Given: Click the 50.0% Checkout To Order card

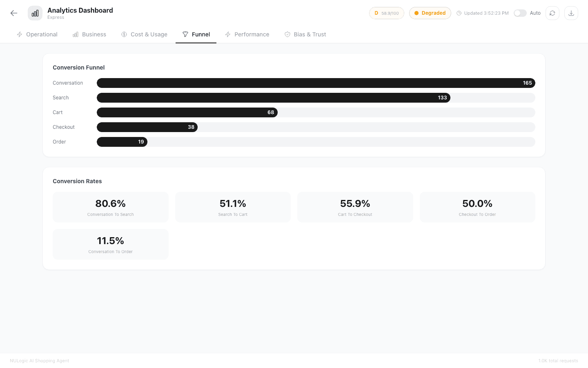Looking at the screenshot, I should click(477, 207).
